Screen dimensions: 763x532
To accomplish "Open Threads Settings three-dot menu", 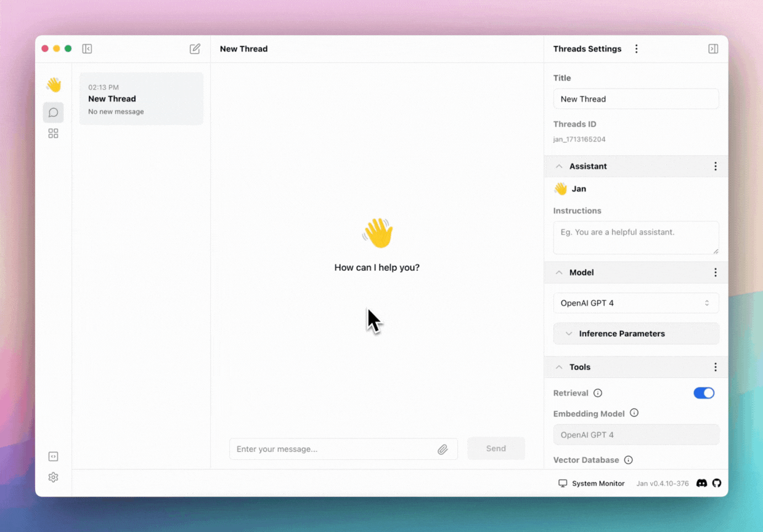I will [637, 49].
